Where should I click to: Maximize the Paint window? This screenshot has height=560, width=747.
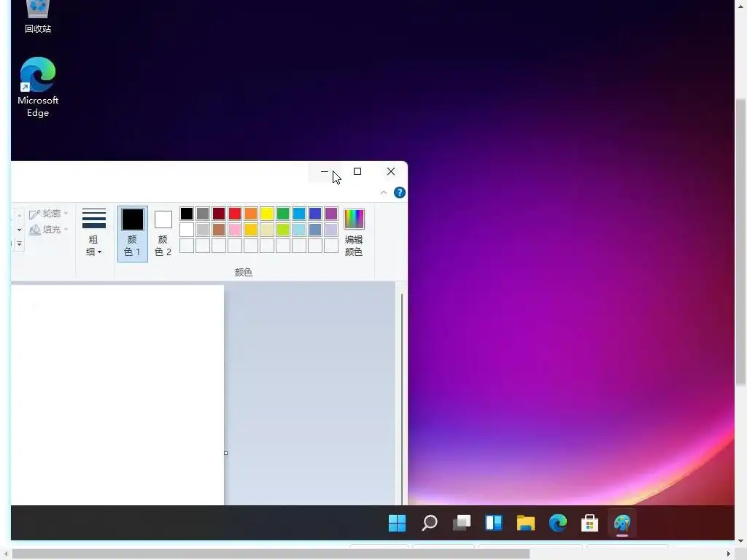(357, 171)
